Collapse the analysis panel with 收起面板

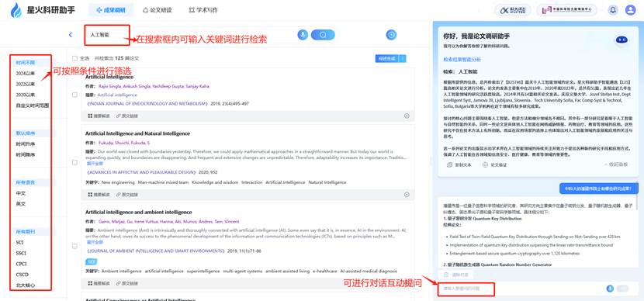click(x=615, y=164)
